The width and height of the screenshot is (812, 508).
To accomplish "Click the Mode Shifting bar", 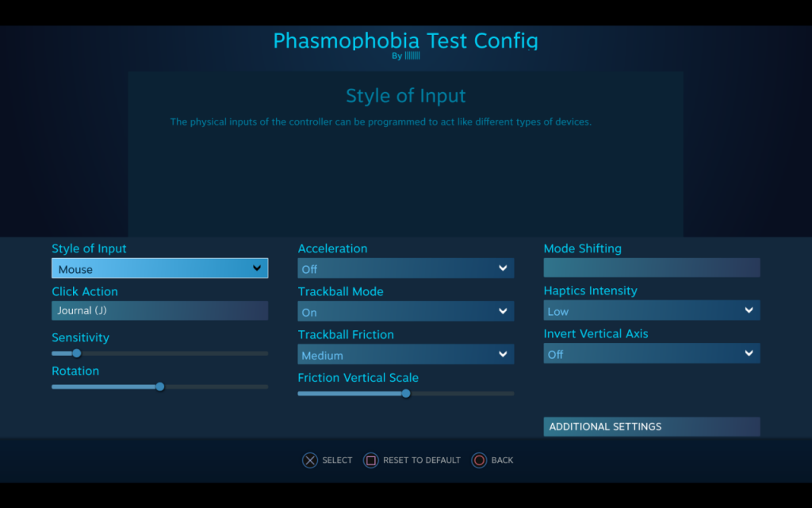I will 651,267.
